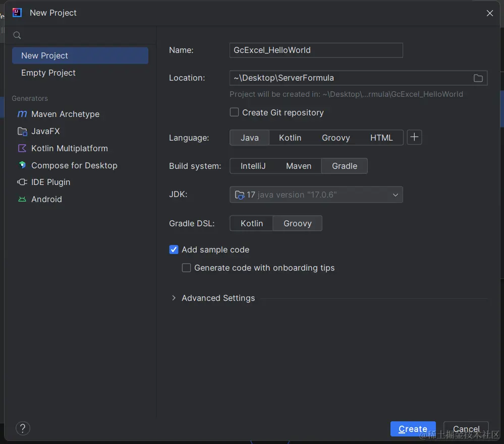Choose Gradle build system
This screenshot has height=444, width=504.
click(344, 166)
